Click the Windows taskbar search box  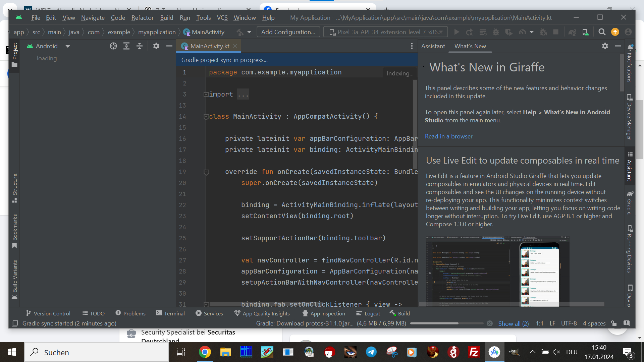click(x=97, y=352)
